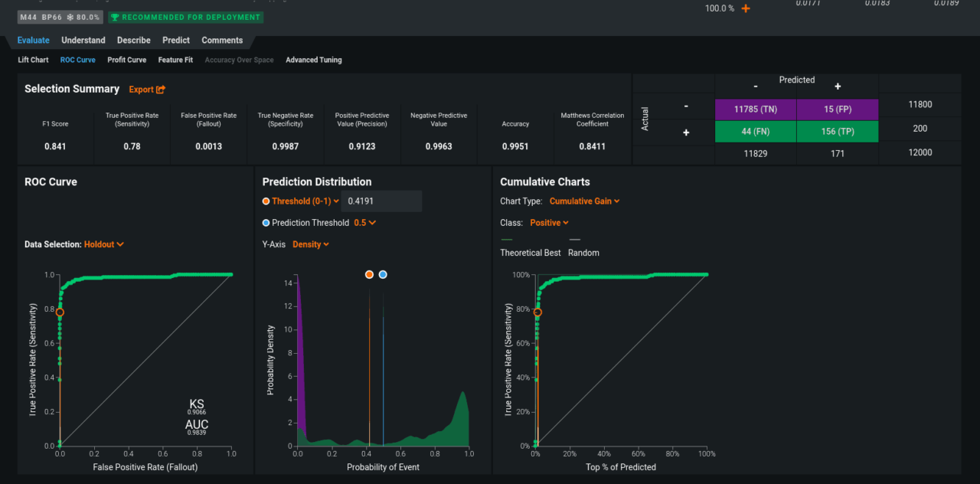The width and height of the screenshot is (980, 484).
Task: Click the trophy icon in the deployment badge
Action: click(115, 17)
